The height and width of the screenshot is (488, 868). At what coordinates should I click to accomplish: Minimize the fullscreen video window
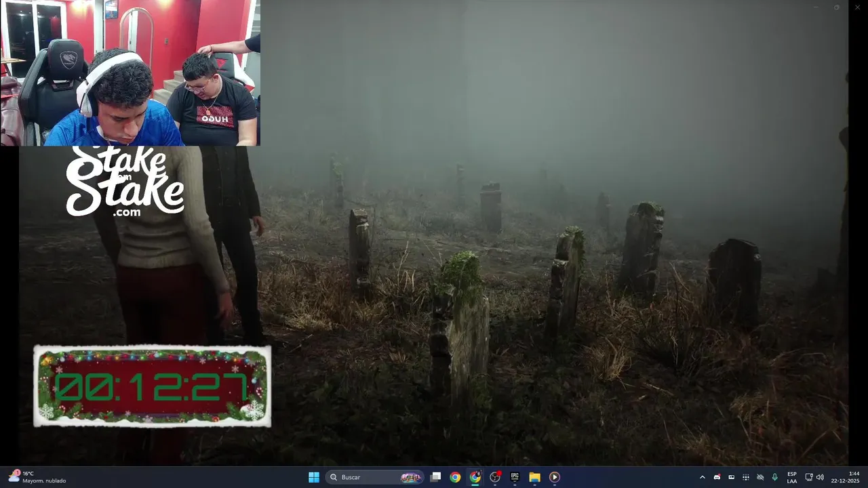click(816, 7)
